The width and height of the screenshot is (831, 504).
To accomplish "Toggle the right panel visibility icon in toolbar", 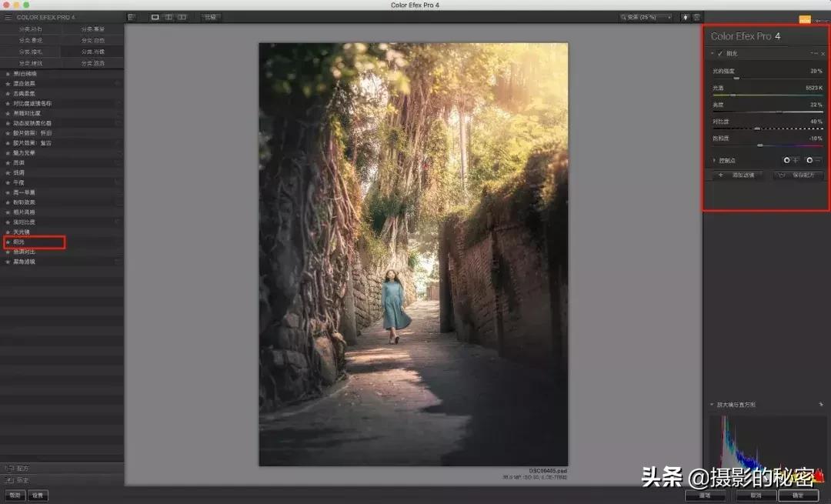I will 696,17.
